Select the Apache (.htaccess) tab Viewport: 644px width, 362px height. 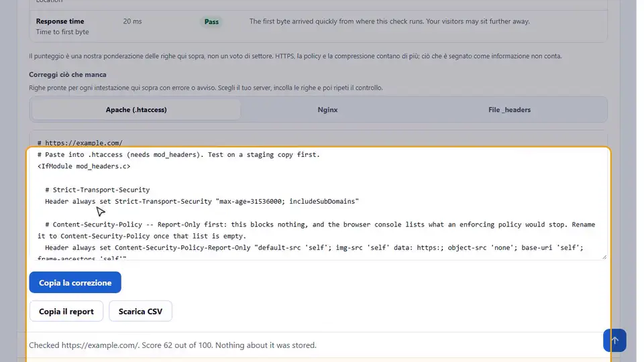pyautogui.click(x=136, y=109)
